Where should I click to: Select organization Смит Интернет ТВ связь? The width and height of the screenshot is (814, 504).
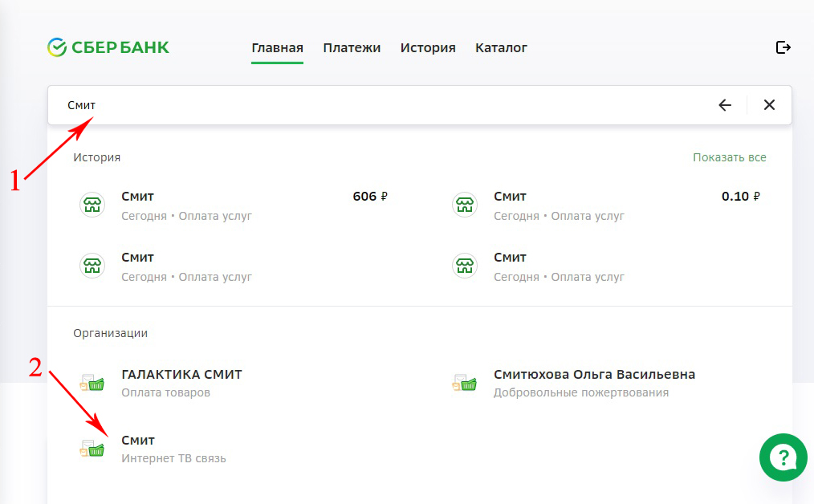pyautogui.click(x=173, y=449)
